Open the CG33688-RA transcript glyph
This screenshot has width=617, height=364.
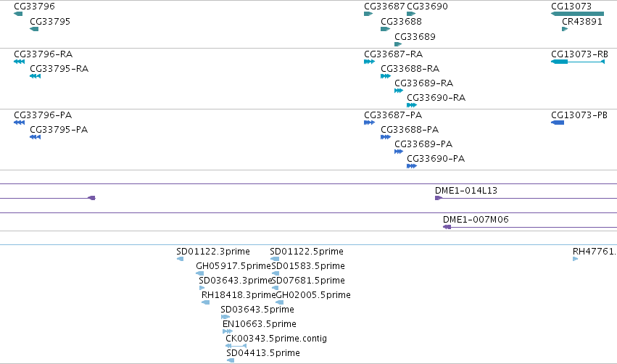point(386,76)
